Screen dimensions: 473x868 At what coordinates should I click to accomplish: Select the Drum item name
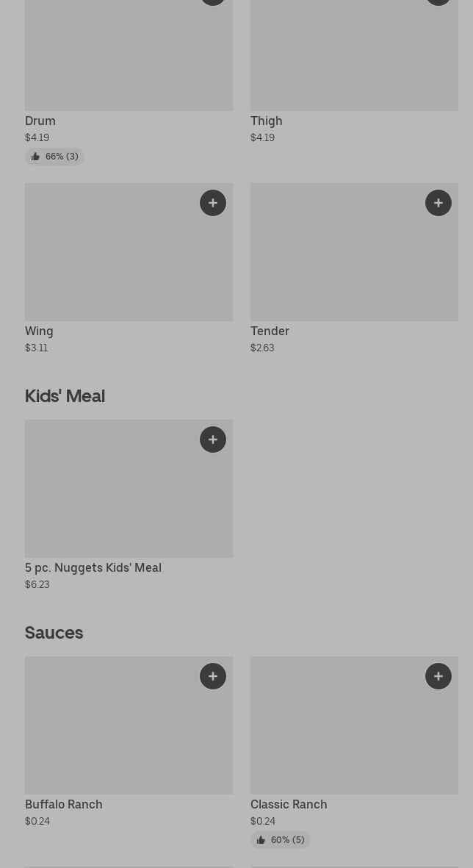(x=40, y=121)
